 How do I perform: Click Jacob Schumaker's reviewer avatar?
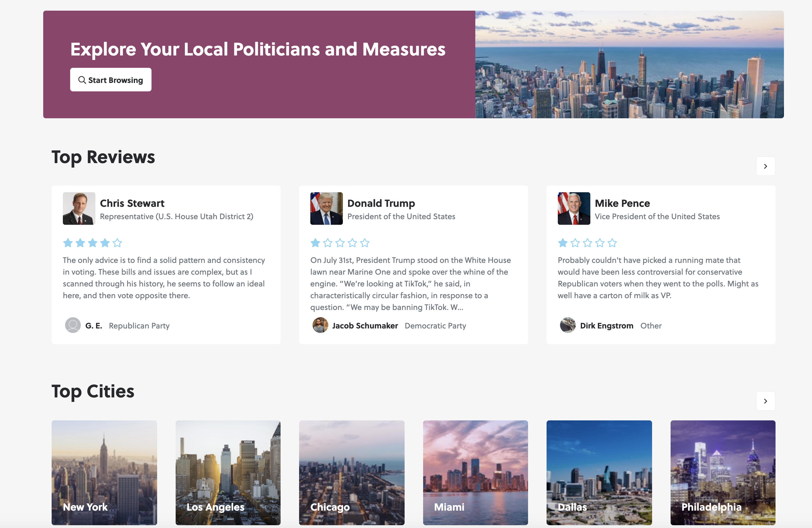pyautogui.click(x=320, y=325)
